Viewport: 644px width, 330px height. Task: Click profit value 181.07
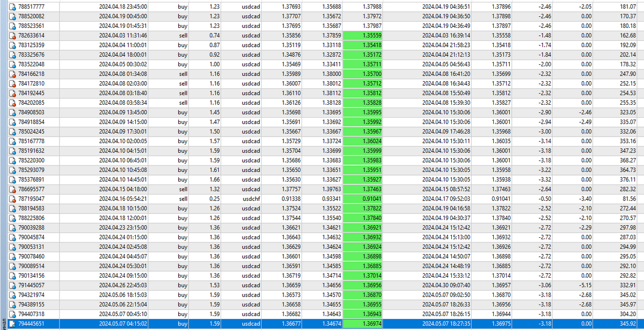pos(628,6)
